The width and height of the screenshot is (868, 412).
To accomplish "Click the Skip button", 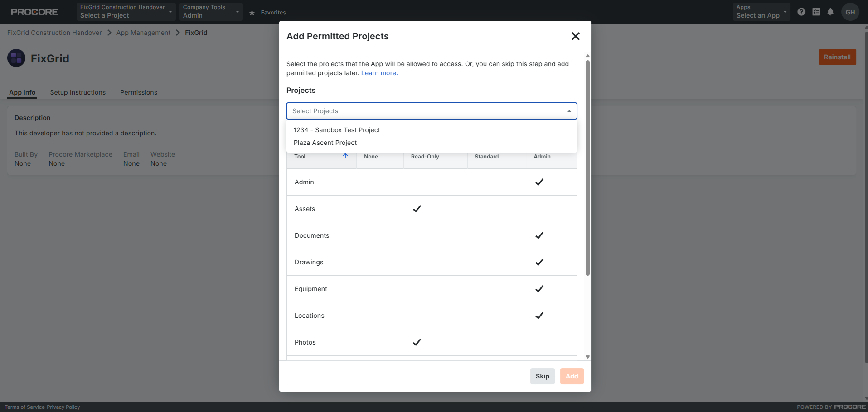I will (x=543, y=376).
